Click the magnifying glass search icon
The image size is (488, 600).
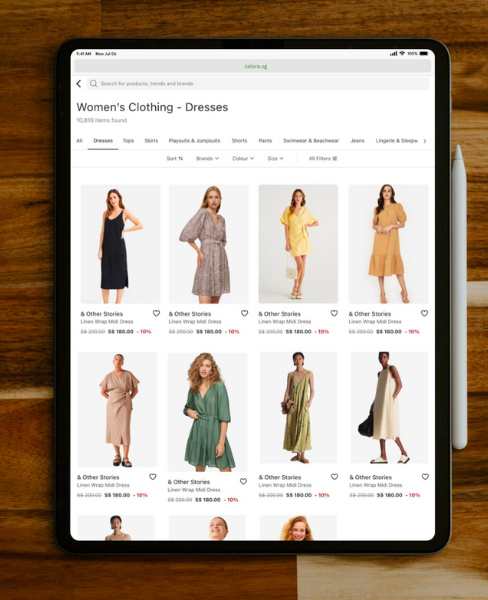tap(93, 83)
